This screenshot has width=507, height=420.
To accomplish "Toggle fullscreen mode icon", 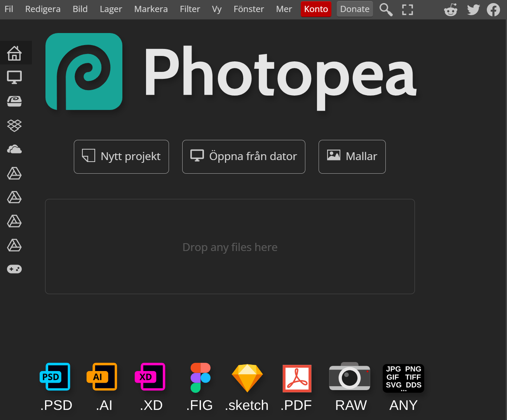I will 408,9.
